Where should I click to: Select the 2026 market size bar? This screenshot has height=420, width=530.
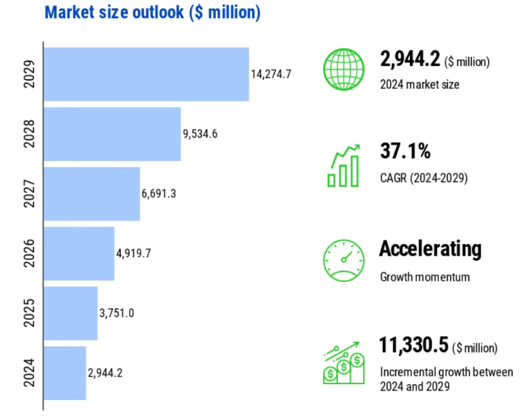click(x=79, y=253)
